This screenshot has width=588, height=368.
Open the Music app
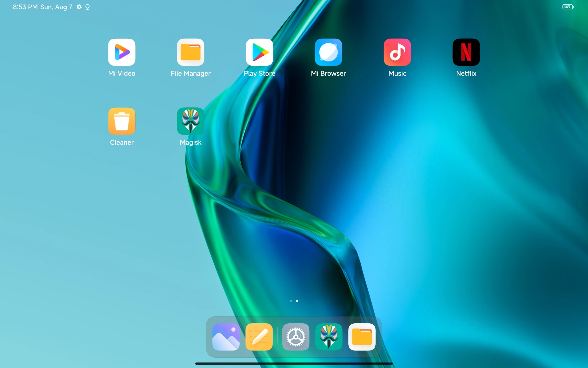coord(397,52)
